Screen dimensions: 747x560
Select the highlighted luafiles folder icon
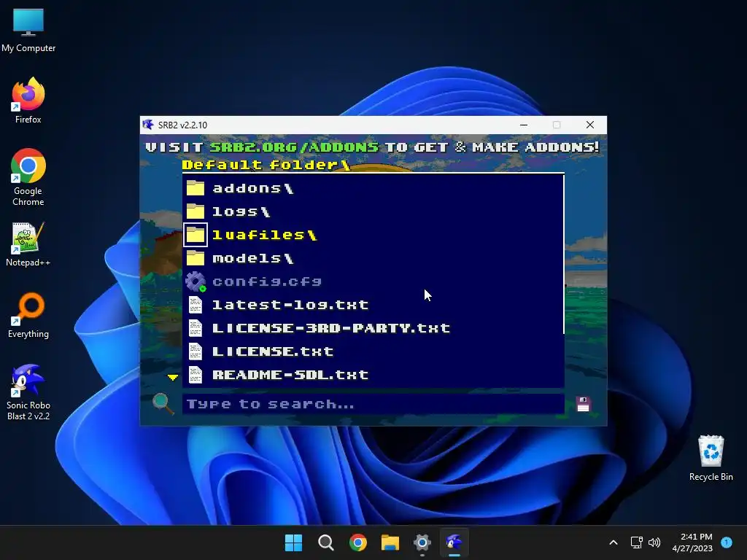(x=196, y=235)
